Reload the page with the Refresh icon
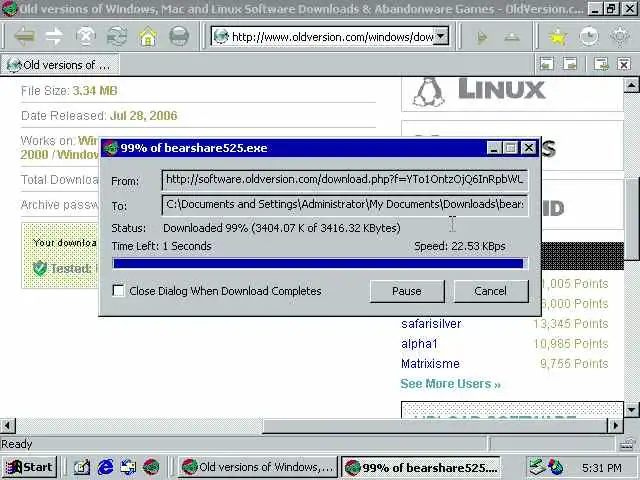The height and width of the screenshot is (480, 640). (117, 37)
